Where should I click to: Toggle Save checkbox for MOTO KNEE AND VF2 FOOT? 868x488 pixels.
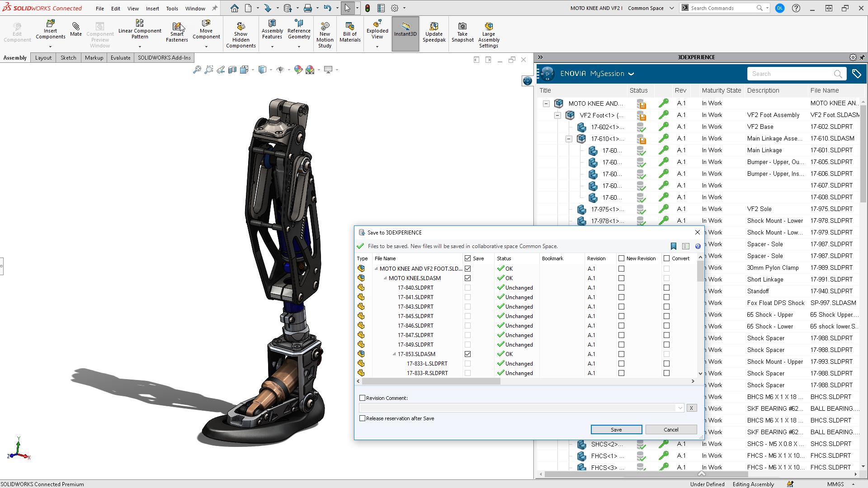[468, 268]
